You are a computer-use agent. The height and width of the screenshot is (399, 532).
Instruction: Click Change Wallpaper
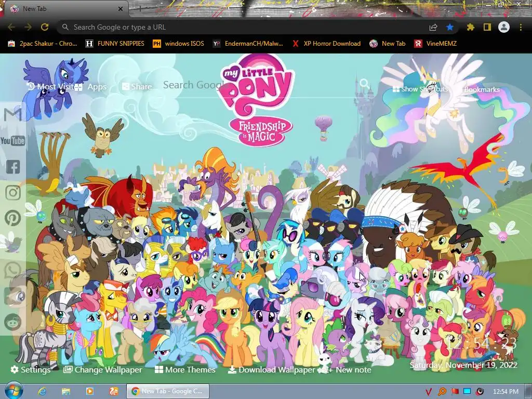(103, 369)
